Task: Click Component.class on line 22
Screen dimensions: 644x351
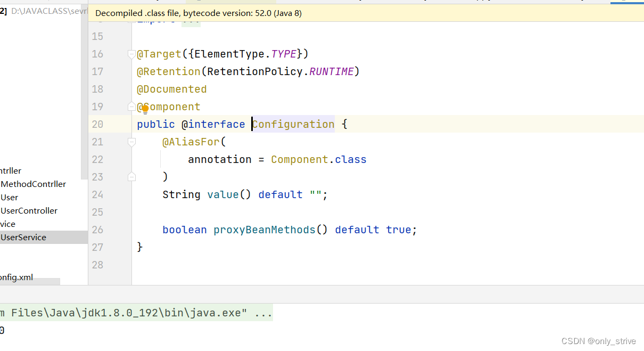Action: pyautogui.click(x=319, y=159)
